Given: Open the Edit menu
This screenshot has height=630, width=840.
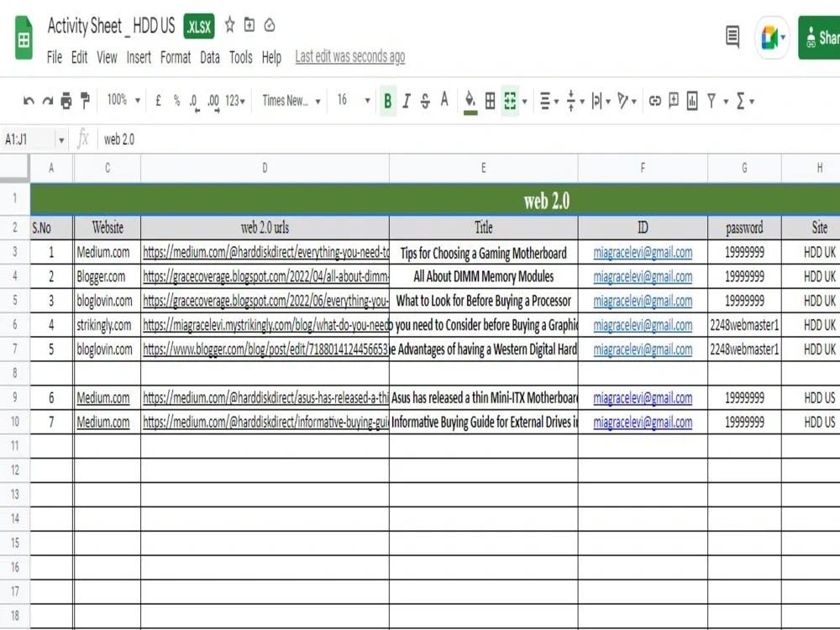Looking at the screenshot, I should (79, 57).
